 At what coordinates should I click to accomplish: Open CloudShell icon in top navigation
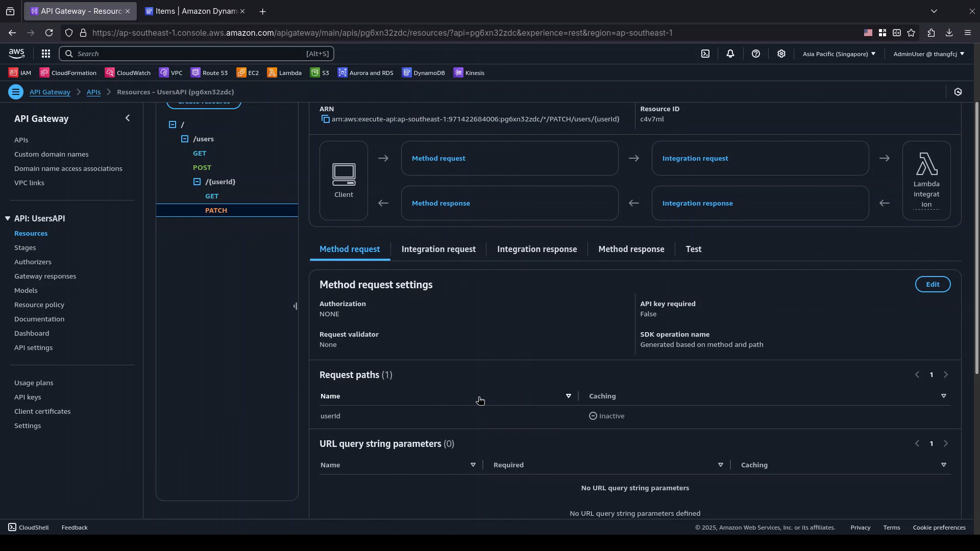point(705,54)
